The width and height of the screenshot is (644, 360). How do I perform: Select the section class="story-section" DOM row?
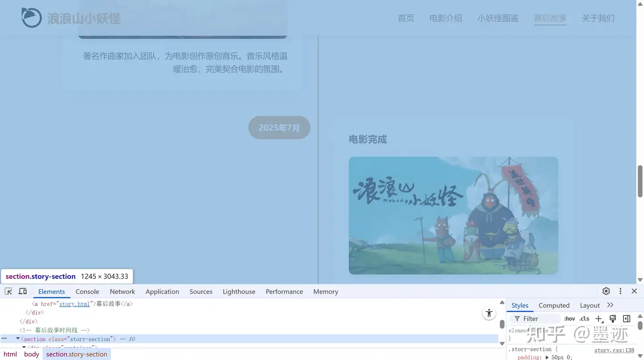(250, 339)
